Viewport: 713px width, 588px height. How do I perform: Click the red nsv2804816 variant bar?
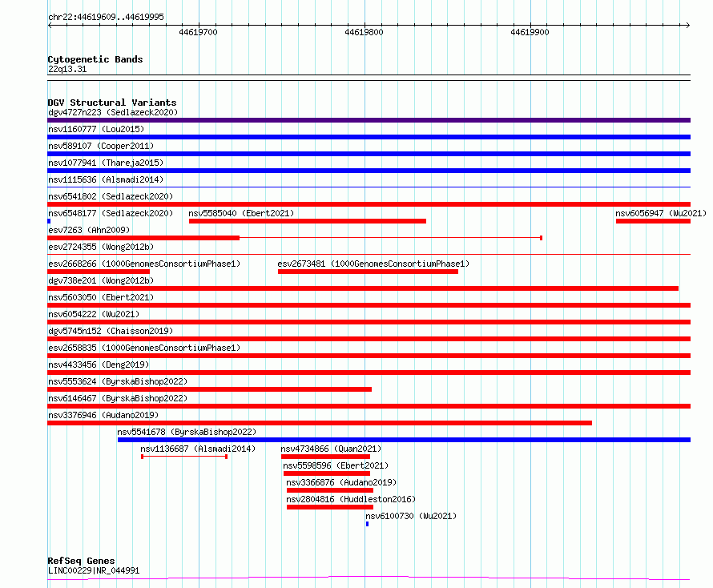click(330, 507)
